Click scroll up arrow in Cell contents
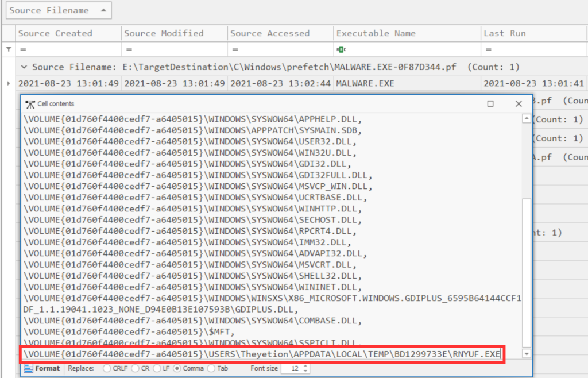The image size is (588, 378). tap(527, 118)
